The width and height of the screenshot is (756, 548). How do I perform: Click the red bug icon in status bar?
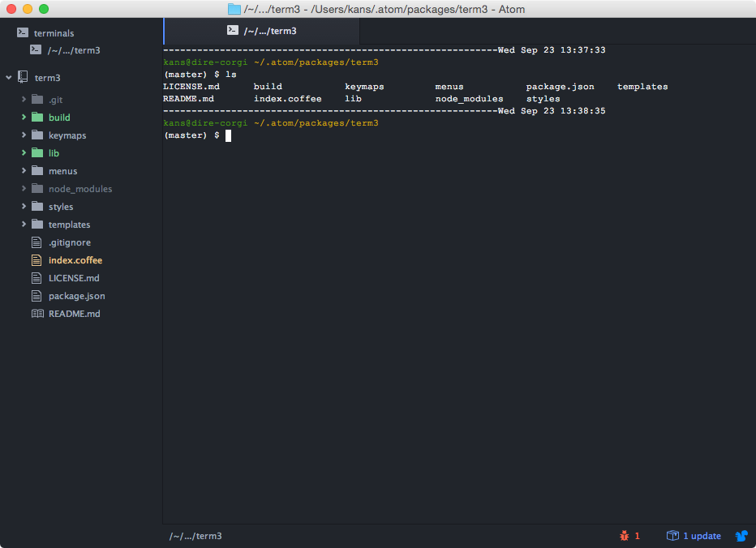(x=624, y=536)
